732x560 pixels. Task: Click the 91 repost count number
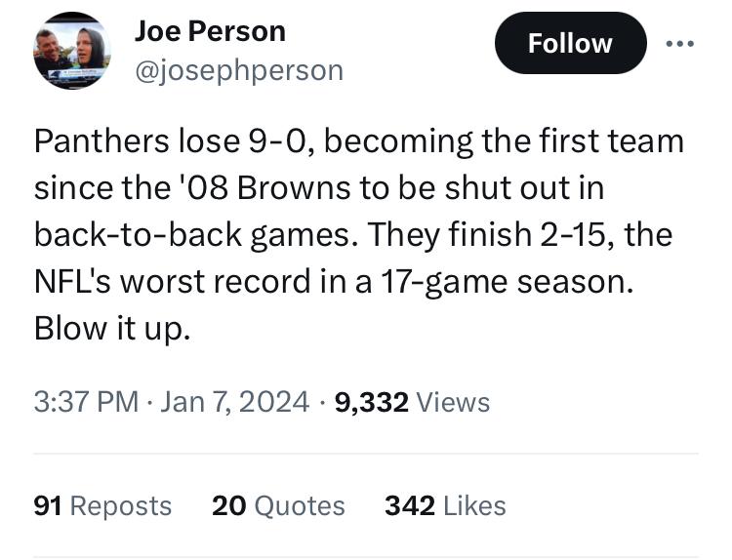click(49, 505)
